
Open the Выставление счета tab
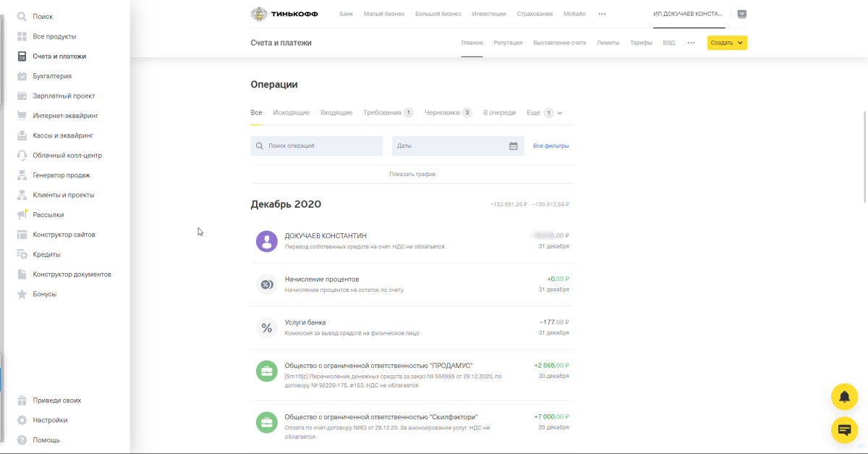point(559,43)
